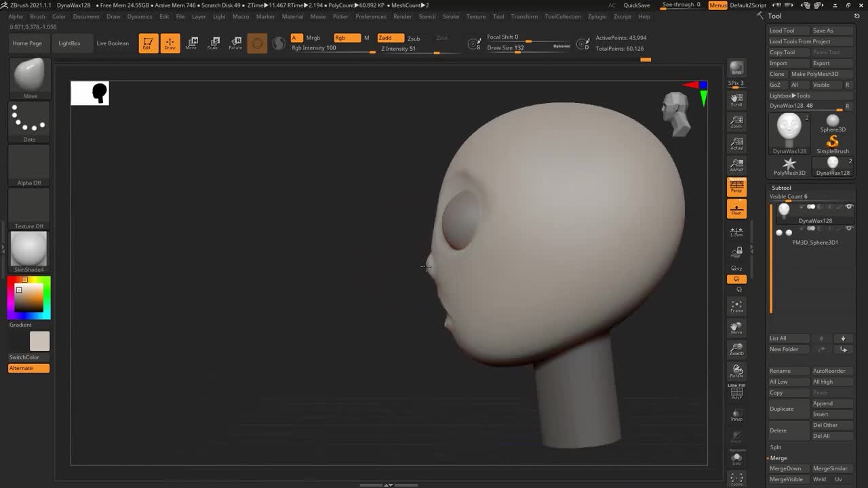868x488 pixels.
Task: Select the Scroll view tool
Action: click(x=736, y=100)
